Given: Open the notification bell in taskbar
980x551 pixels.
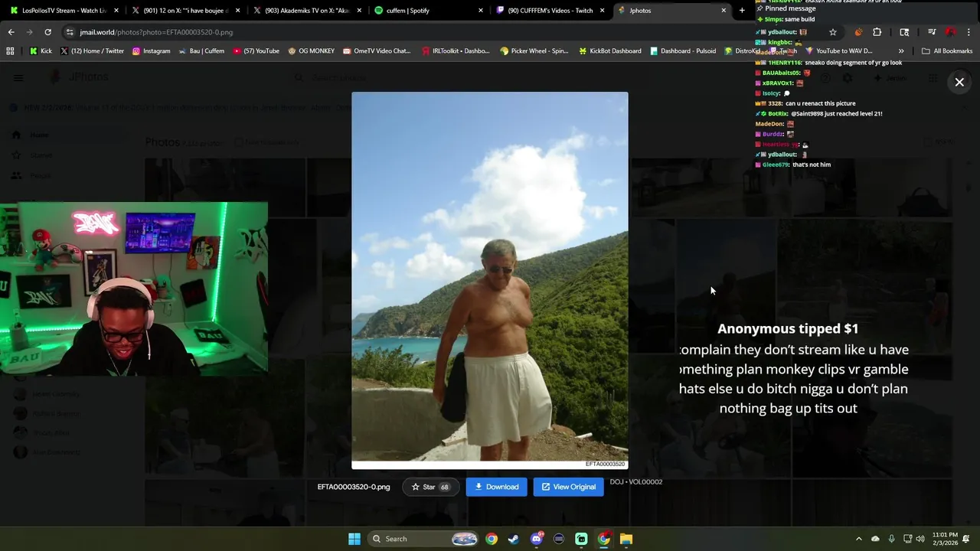Looking at the screenshot, I should (966, 539).
